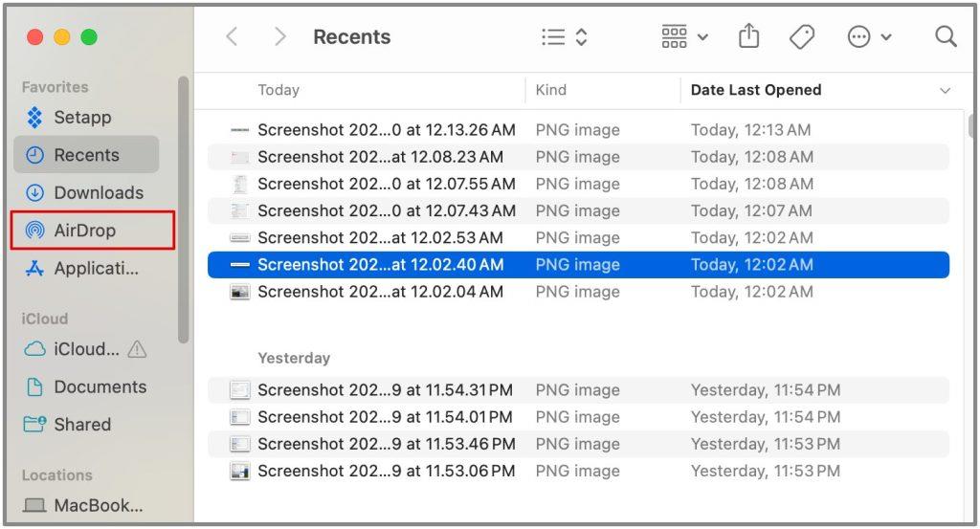Open Shared in the sidebar
The image size is (980, 529).
click(x=86, y=425)
